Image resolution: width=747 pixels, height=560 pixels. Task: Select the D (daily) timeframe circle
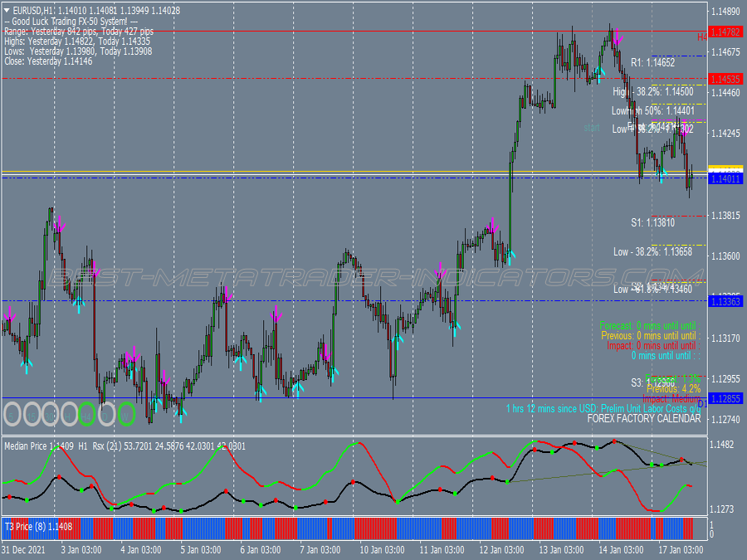pos(106,414)
